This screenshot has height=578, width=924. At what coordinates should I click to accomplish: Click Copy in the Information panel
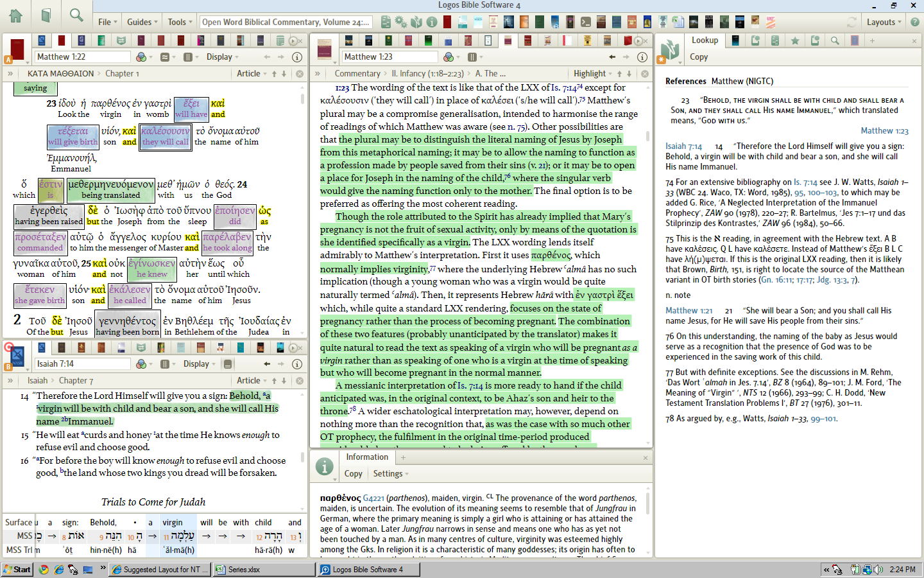tap(354, 474)
